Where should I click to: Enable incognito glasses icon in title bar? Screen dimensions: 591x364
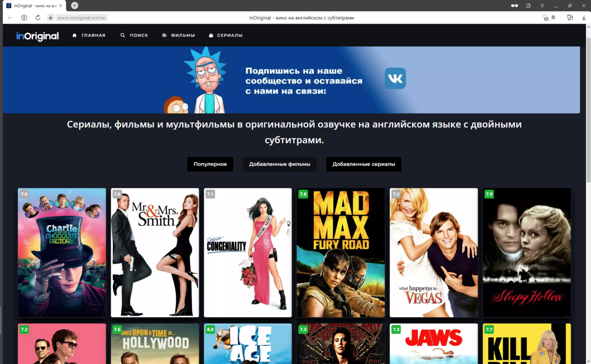[x=515, y=5]
